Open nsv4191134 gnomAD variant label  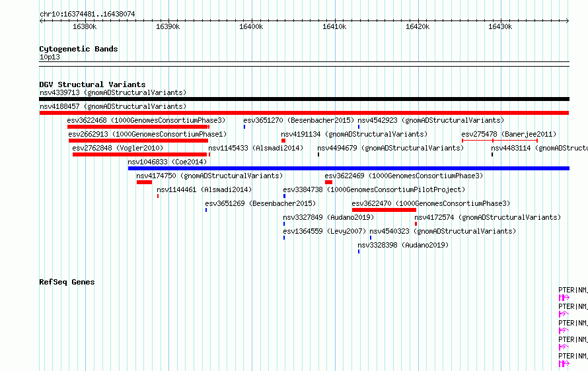pyautogui.click(x=354, y=134)
